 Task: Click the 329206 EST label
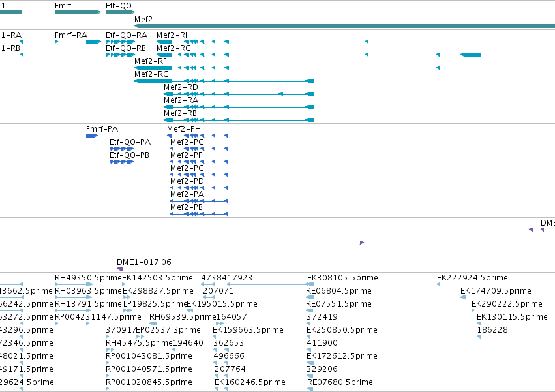click(x=322, y=370)
